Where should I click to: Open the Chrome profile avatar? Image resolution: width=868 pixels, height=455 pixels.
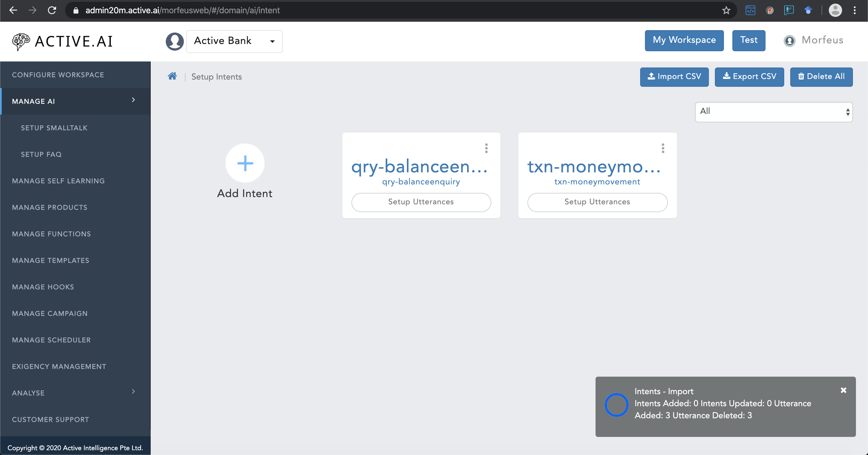coord(835,11)
